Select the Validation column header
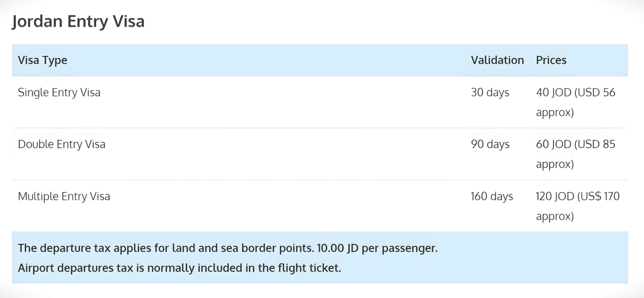This screenshot has width=644, height=298. (497, 60)
